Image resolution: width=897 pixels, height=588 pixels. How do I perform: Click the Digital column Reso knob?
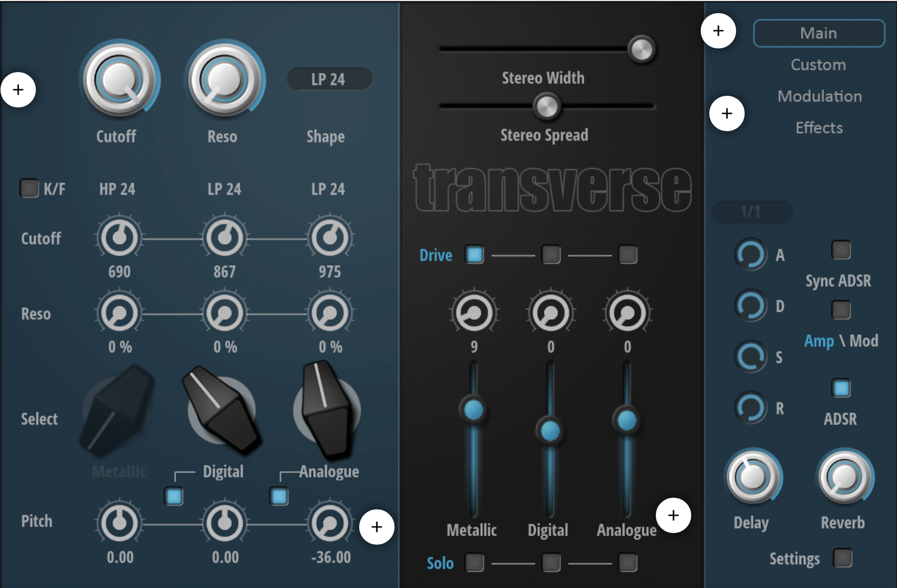click(225, 313)
